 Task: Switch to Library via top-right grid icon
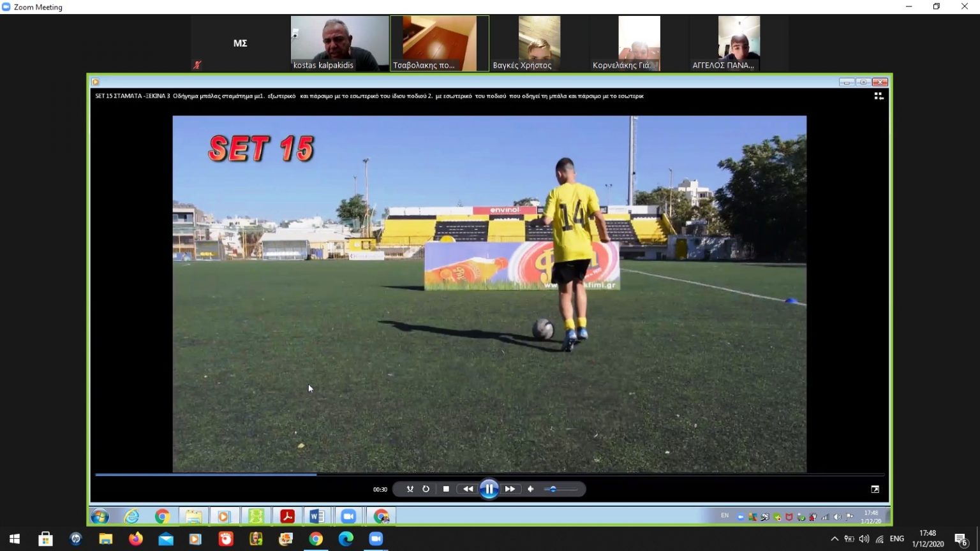(879, 96)
